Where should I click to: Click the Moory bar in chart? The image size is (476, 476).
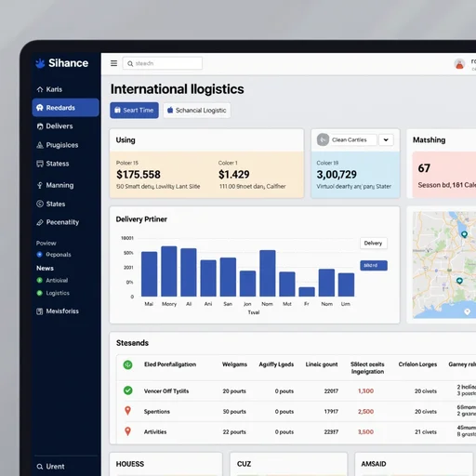169,271
